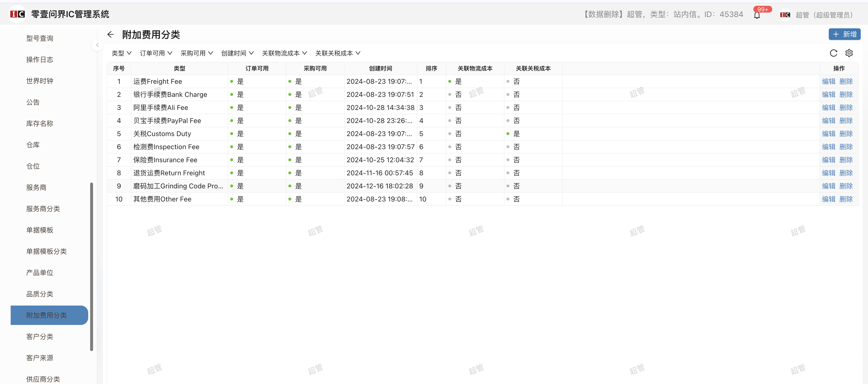Screen dimensions: 868x384
Task: Open the notification bell with 99+ badge
Action: coord(757,15)
